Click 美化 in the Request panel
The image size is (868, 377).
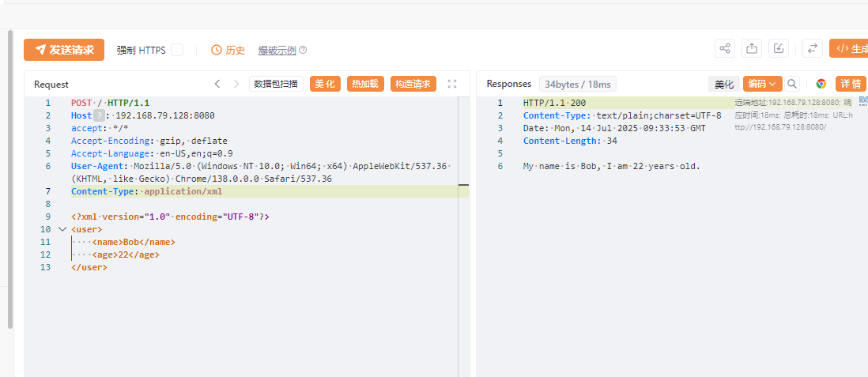(x=325, y=84)
